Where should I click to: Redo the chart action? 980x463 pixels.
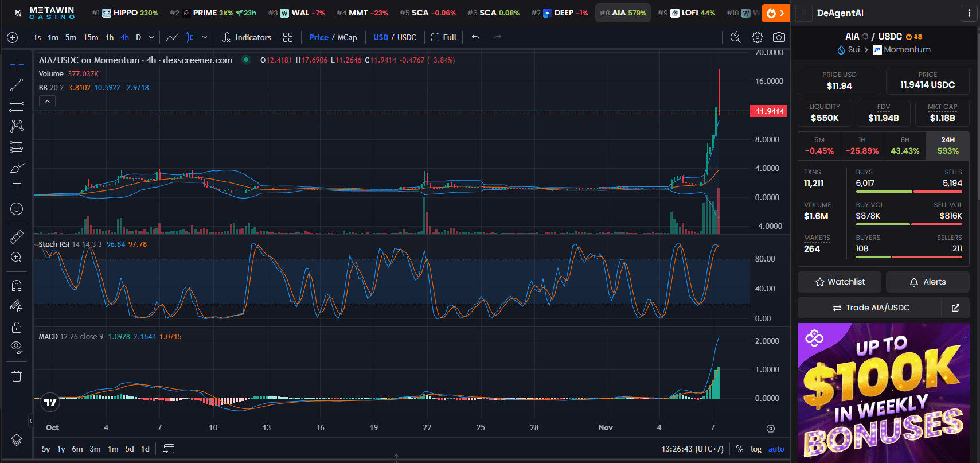tap(497, 37)
